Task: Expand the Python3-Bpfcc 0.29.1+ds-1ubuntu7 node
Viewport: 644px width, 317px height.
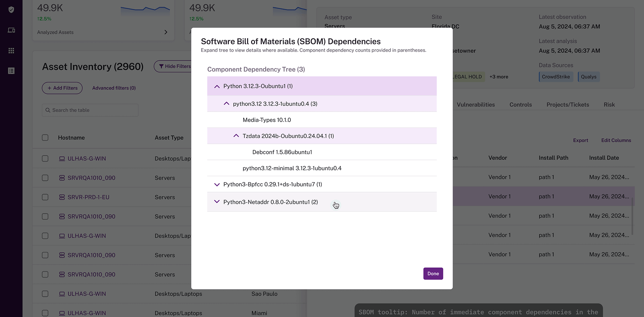Action: click(217, 184)
